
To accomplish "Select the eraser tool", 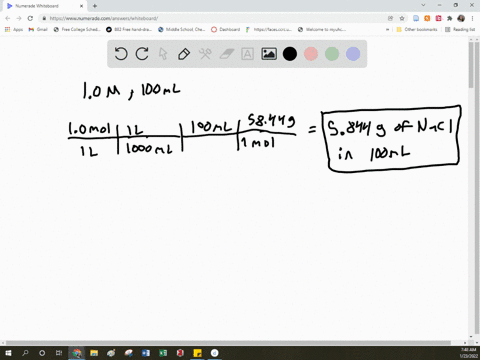I will (227, 54).
